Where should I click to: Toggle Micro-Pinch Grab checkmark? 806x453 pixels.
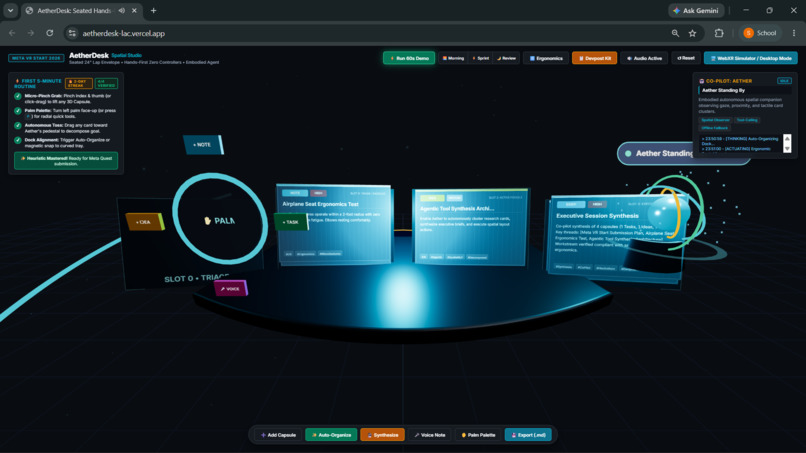pos(18,96)
